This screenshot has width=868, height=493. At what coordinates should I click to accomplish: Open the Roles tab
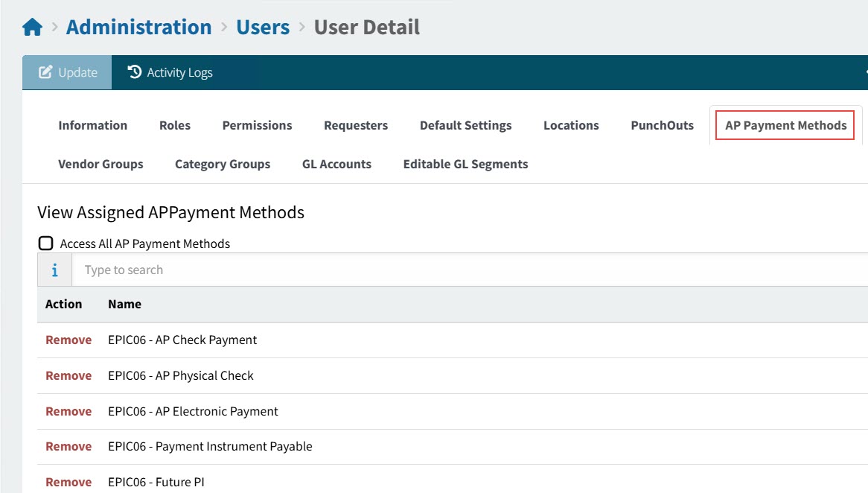[x=175, y=125]
